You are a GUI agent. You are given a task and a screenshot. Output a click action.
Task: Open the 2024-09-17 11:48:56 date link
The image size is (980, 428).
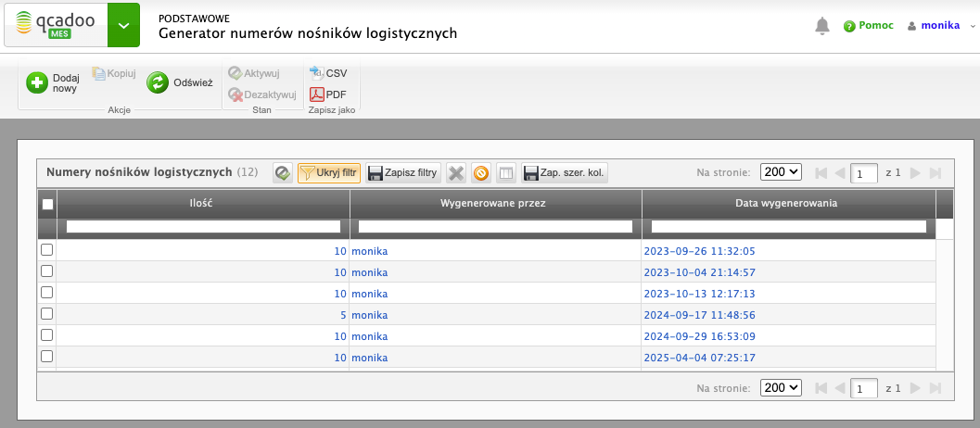(x=699, y=315)
